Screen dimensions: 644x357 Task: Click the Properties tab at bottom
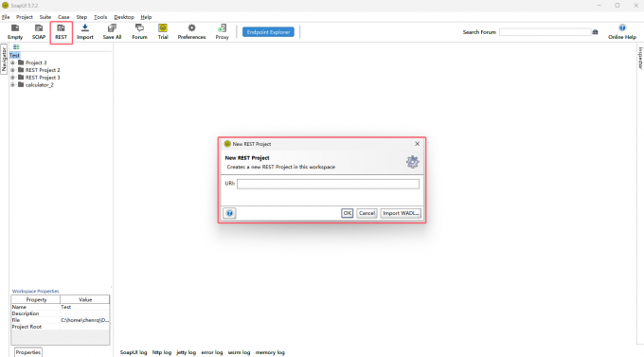[x=28, y=352]
